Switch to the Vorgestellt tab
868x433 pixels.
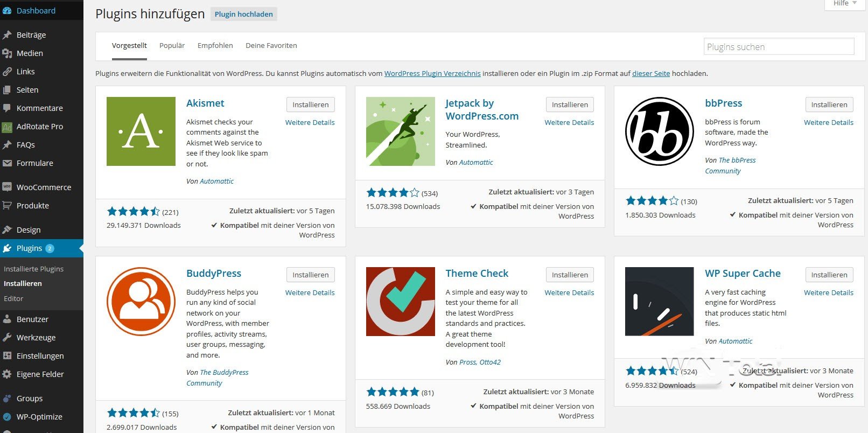129,46
